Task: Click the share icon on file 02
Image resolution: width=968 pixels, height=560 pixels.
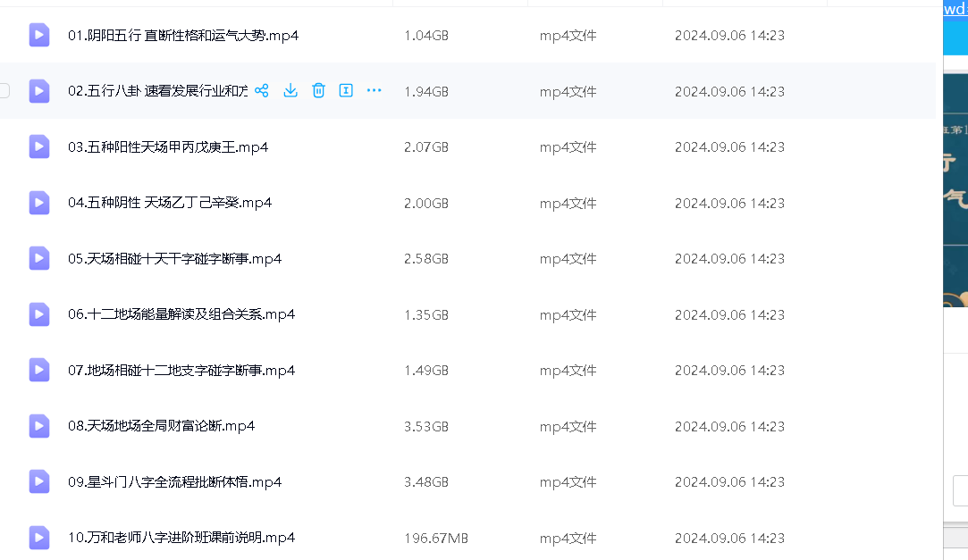Action: coord(262,90)
